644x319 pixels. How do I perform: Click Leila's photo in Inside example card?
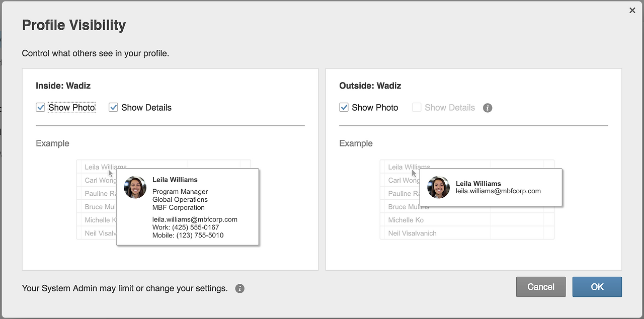[x=135, y=187]
